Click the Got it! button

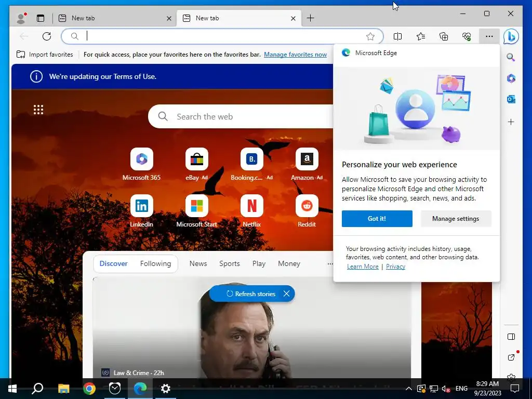[x=377, y=219]
